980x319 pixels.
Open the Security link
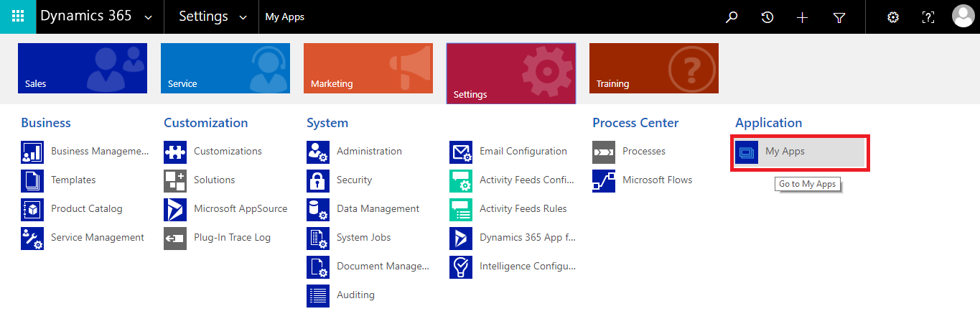[x=355, y=180]
